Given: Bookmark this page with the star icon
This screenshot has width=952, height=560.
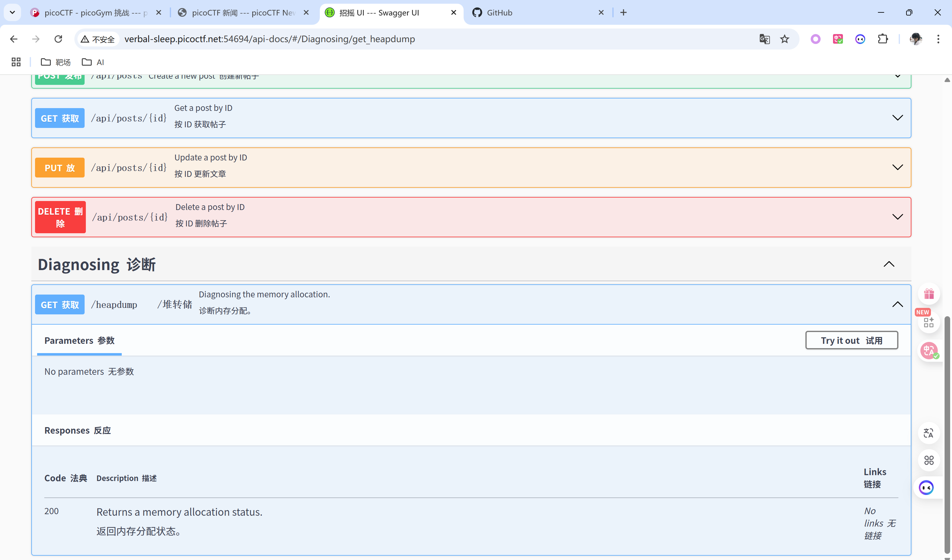Looking at the screenshot, I should point(785,39).
